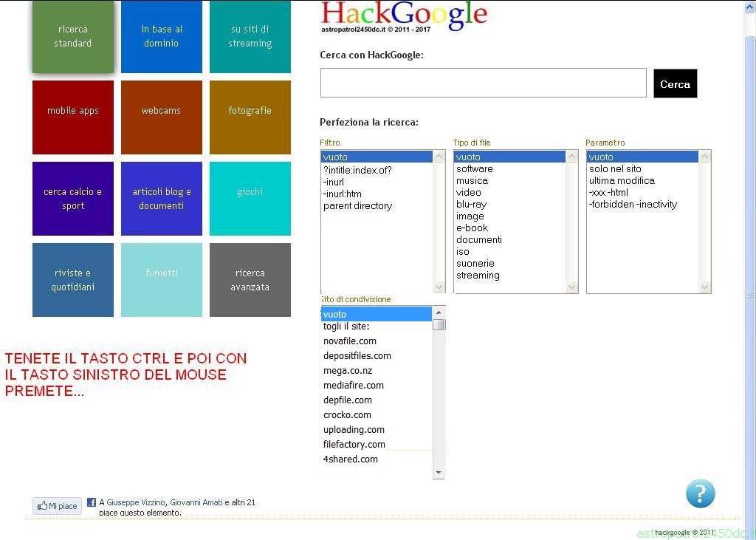756x540 pixels.
Task: Select 'vuoto' in the Parametro list
Action: pos(643,157)
